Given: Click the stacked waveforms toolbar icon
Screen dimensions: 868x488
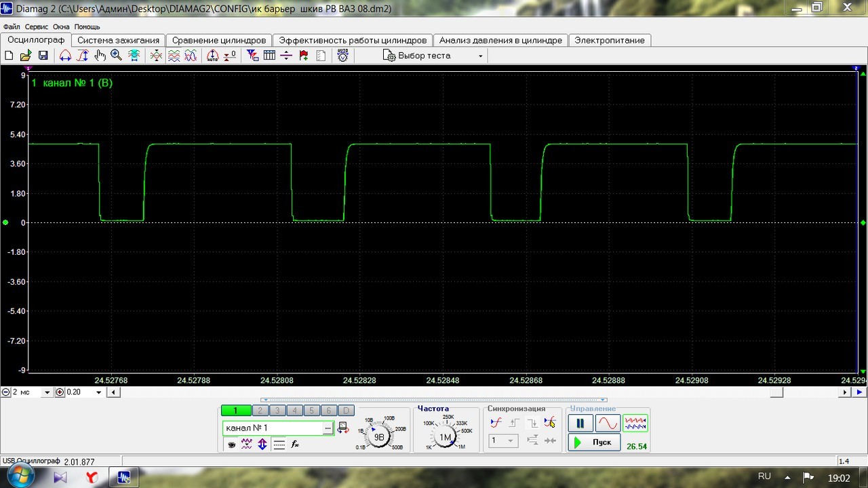Looking at the screenshot, I should click(174, 56).
